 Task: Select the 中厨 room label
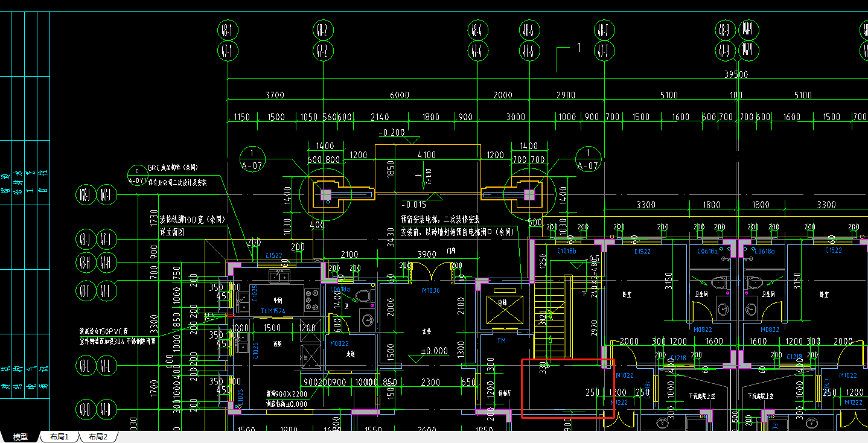(x=278, y=300)
